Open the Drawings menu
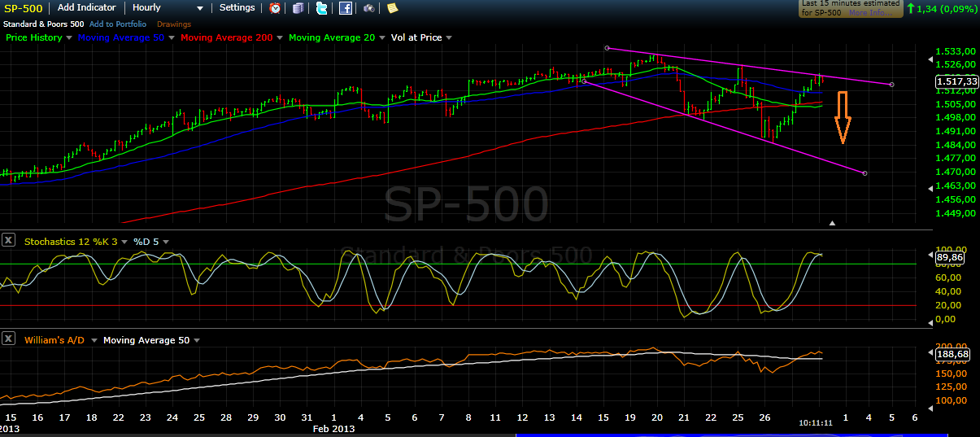 [173, 24]
